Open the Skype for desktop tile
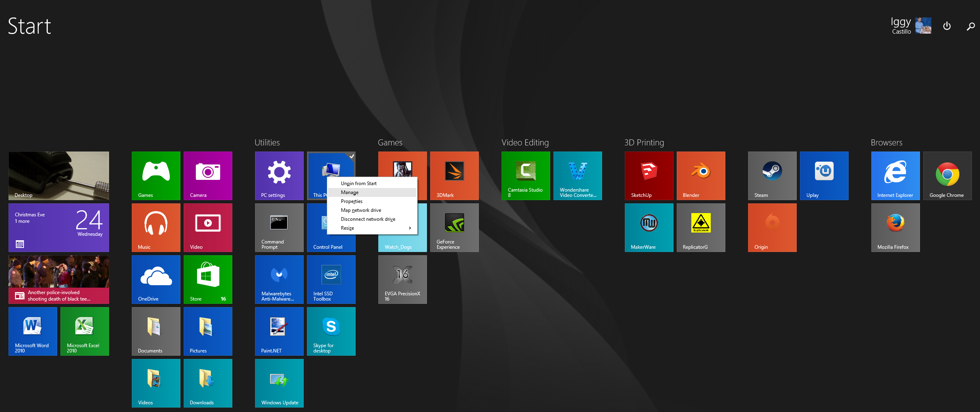 click(331, 331)
